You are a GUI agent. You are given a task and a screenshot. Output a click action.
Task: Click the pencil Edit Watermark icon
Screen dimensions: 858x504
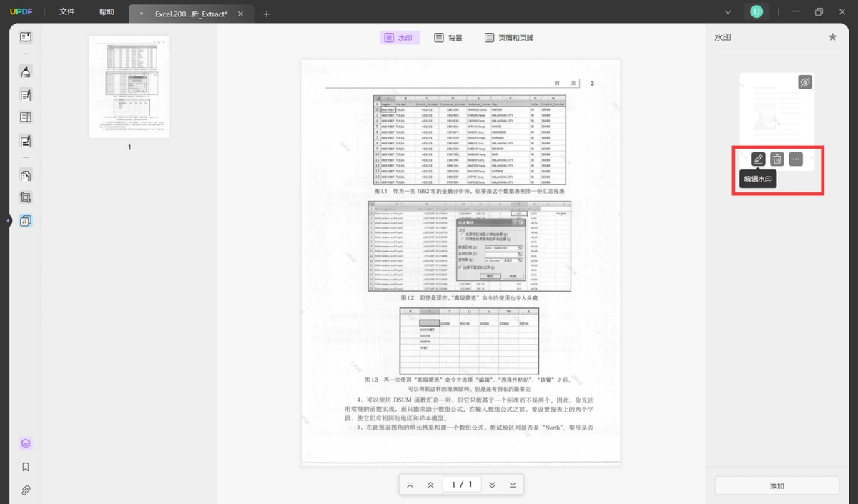[759, 159]
